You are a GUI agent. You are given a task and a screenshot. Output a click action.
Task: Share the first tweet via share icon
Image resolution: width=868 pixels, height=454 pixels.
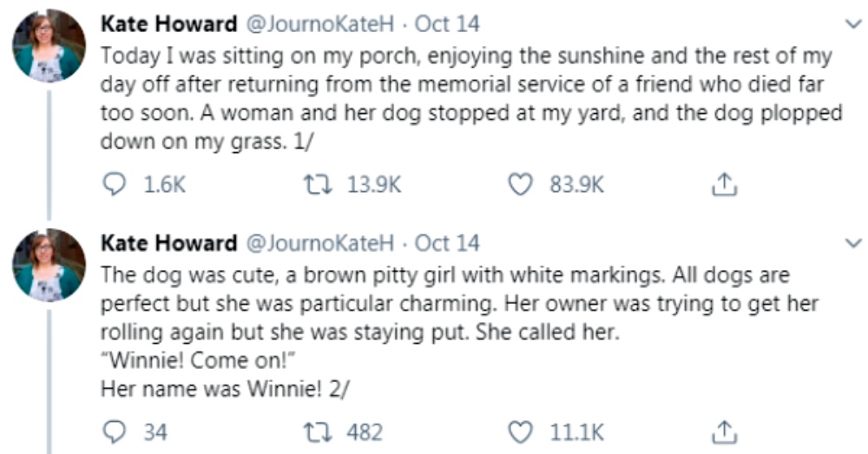[x=724, y=184]
